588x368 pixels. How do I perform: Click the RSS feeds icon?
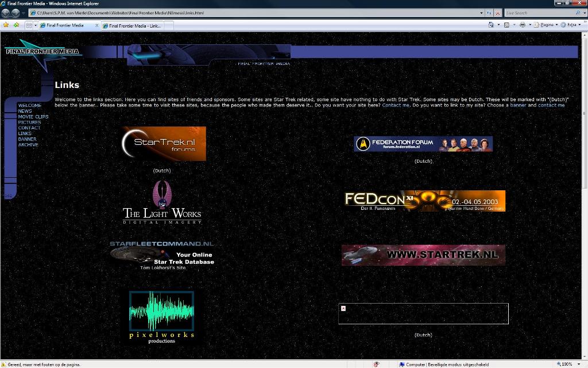tap(506, 25)
